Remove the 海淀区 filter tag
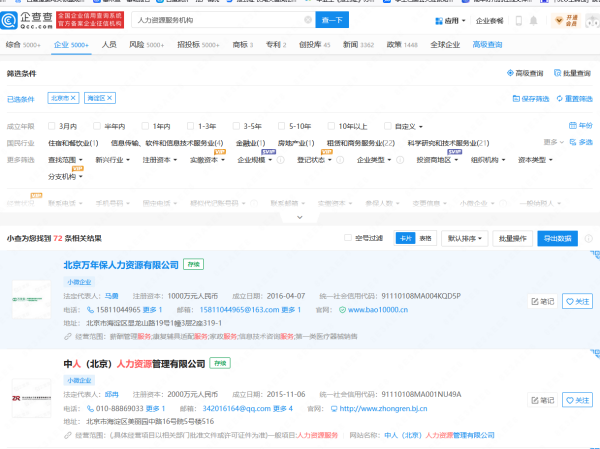 click(x=109, y=98)
